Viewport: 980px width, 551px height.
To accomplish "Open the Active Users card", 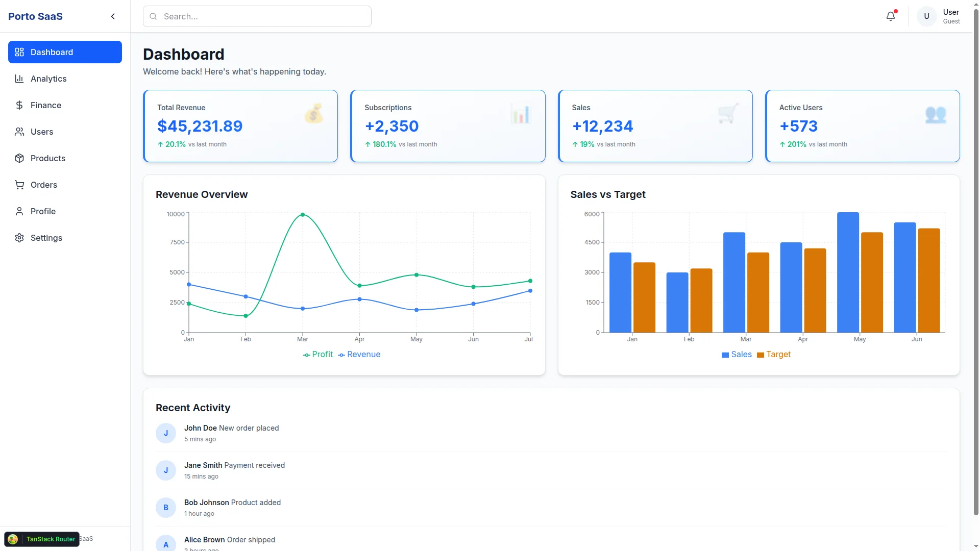I will point(863,126).
